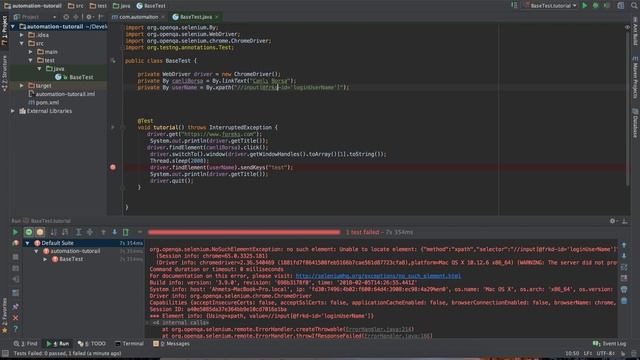Collapse the src folder
The image size is (640, 360).
click(x=22, y=43)
